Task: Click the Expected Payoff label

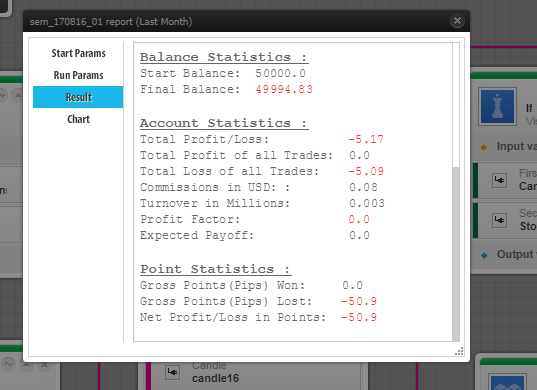Action: pyautogui.click(x=197, y=235)
